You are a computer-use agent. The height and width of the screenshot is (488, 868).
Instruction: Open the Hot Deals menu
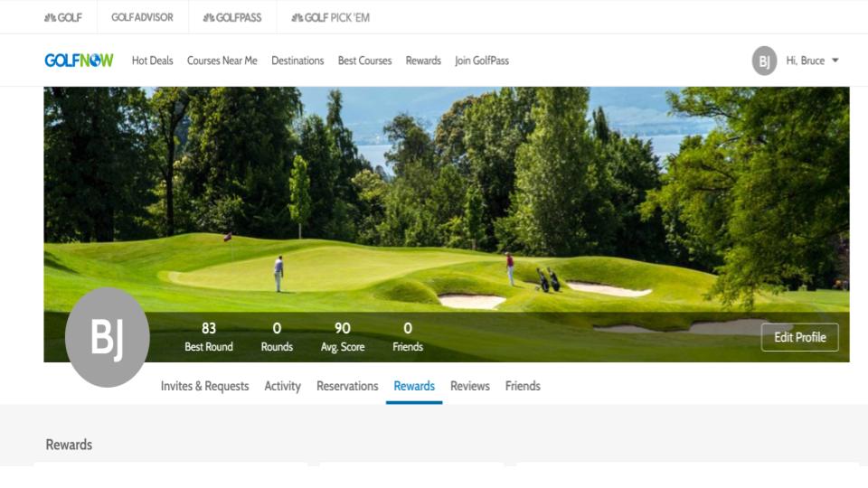point(152,61)
